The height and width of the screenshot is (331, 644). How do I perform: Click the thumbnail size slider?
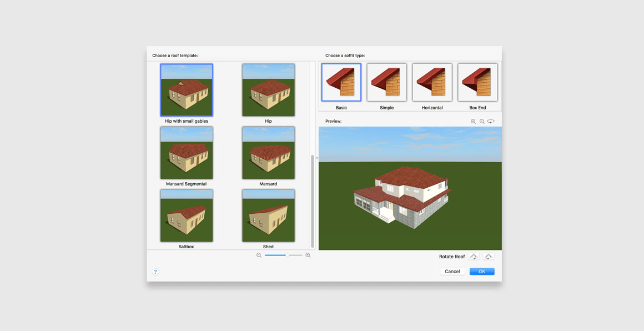click(x=283, y=255)
